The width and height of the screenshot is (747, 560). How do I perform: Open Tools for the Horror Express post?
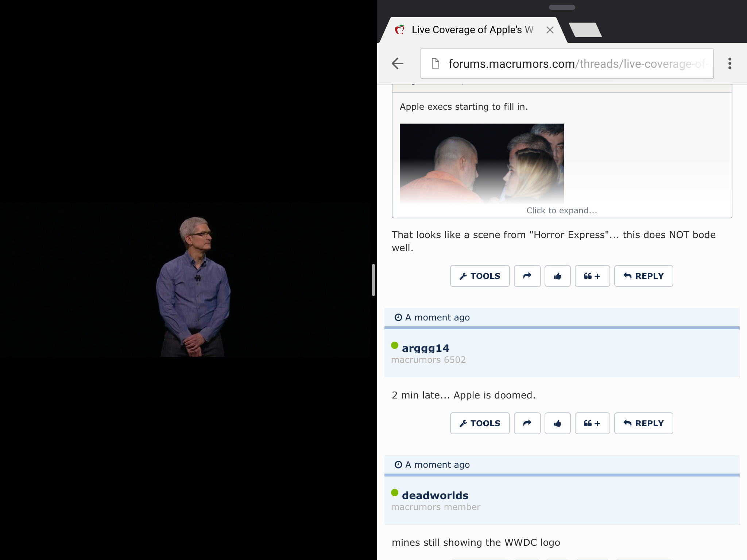click(480, 276)
